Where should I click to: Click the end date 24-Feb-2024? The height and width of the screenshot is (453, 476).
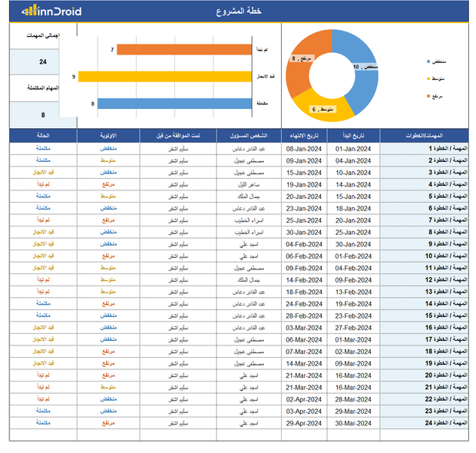coord(304,304)
